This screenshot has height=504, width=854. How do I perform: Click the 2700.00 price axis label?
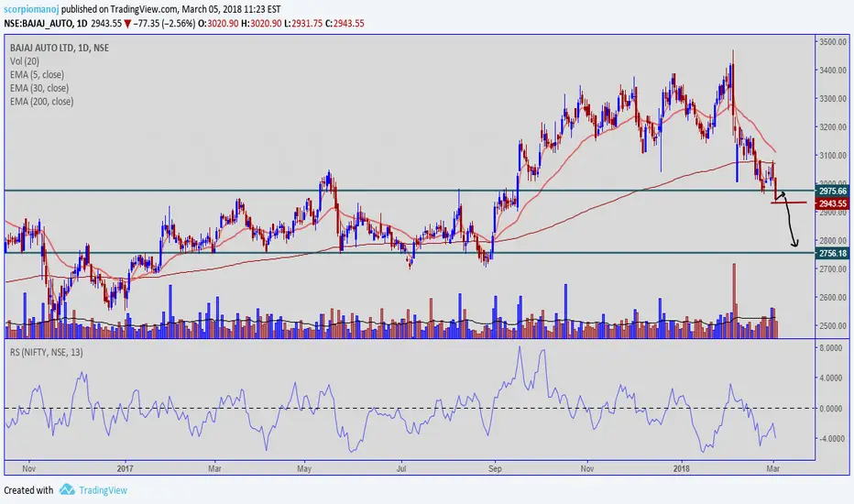click(833, 269)
